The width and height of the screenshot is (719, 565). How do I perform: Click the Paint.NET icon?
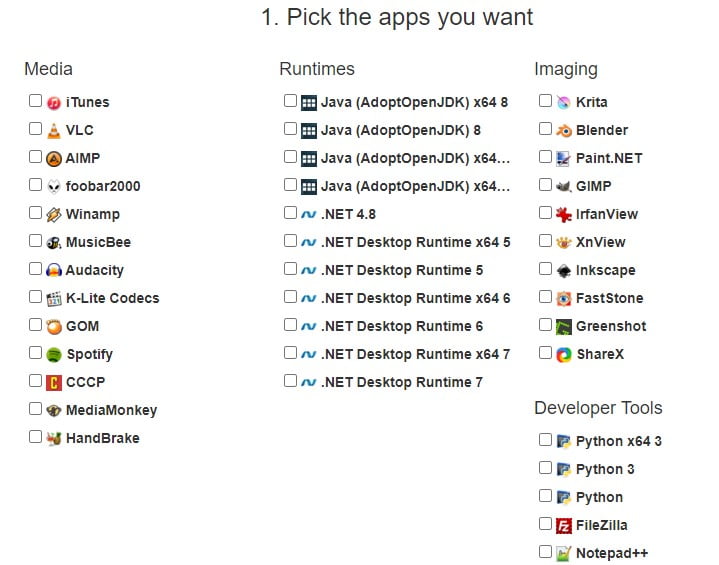[x=564, y=159]
